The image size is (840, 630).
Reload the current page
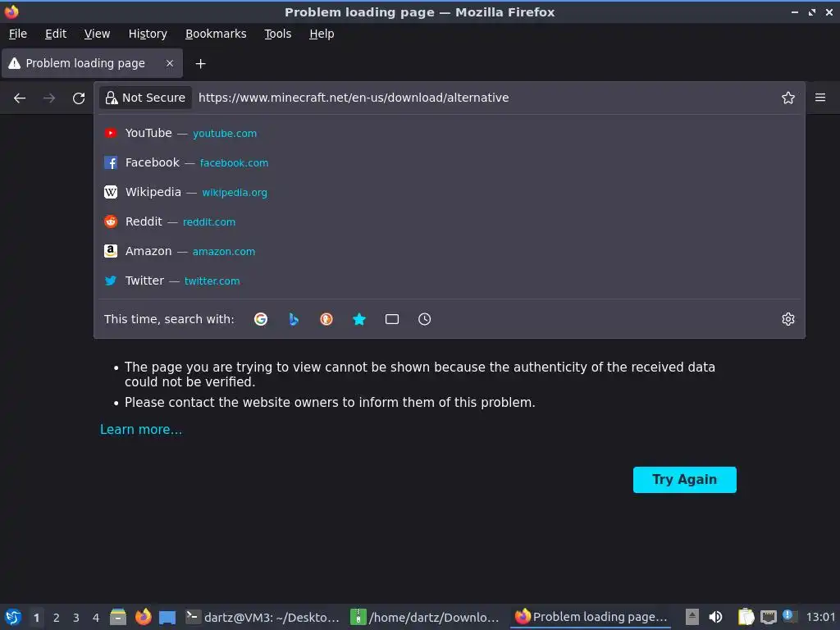pos(79,98)
